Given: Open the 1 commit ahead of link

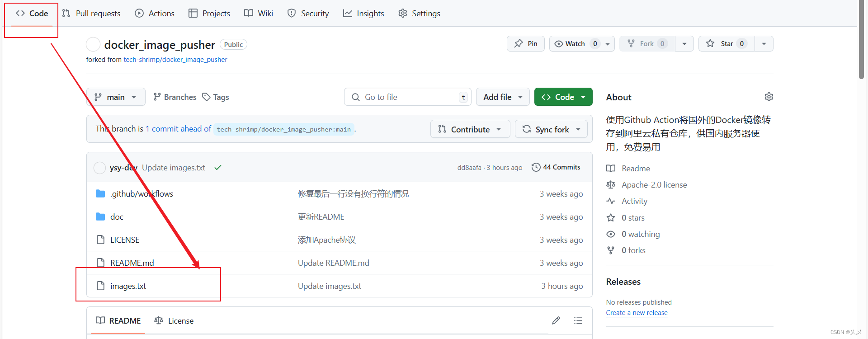Looking at the screenshot, I should click(178, 129).
